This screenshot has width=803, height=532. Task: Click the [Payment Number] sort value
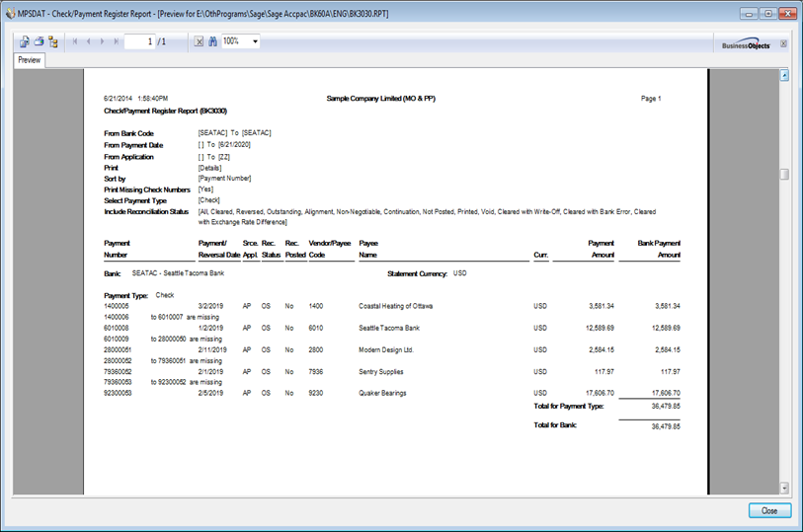click(x=224, y=179)
